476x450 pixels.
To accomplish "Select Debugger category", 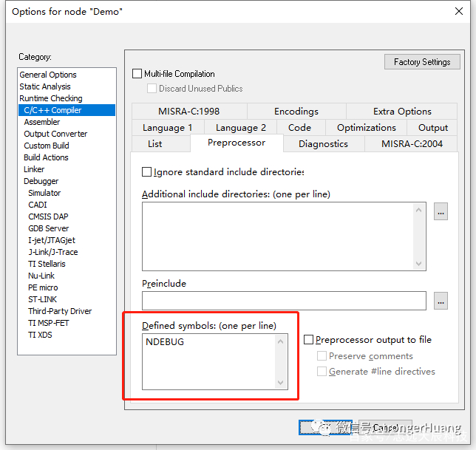I will click(x=67, y=181).
